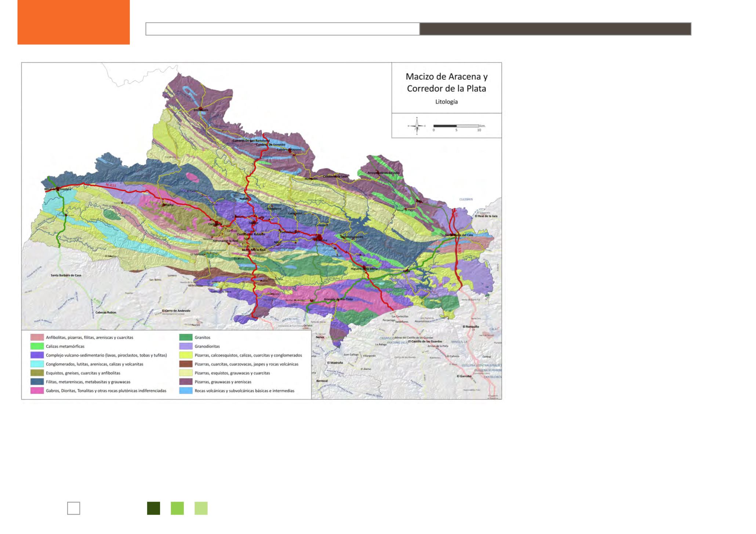Click the 'Valdelarco' town label
Screen dimensions: 756x534
pyautogui.click(x=274, y=209)
